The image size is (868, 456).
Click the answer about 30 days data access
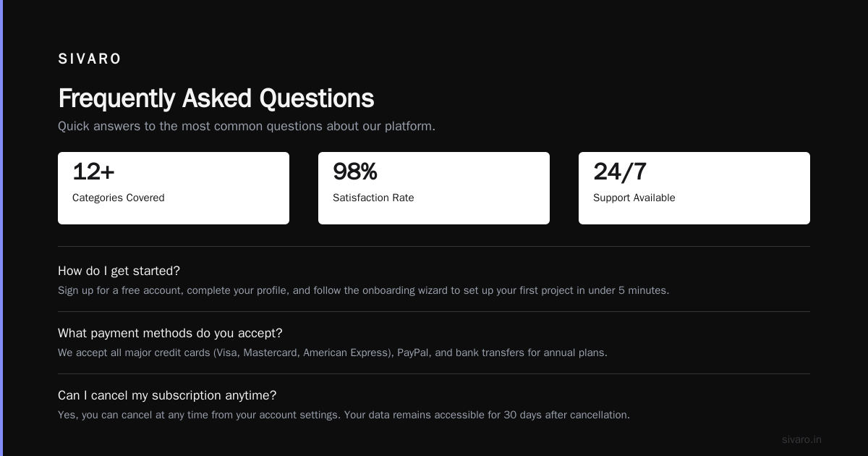(344, 415)
